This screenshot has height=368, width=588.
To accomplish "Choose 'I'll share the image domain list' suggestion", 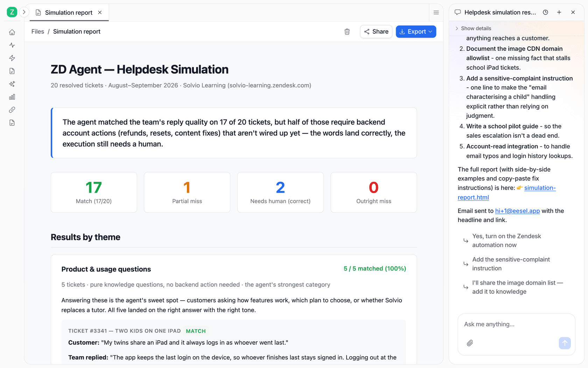I will (517, 287).
